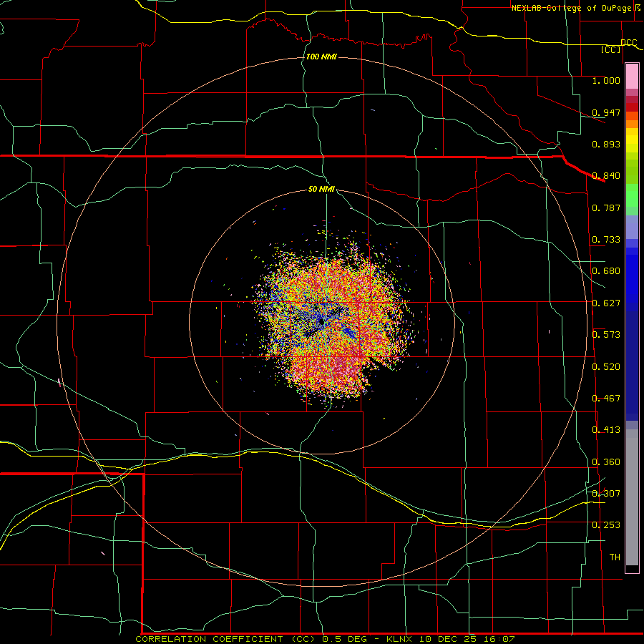Click the 0.840 value on the color scale
This screenshot has height=644, width=644.
click(606, 176)
